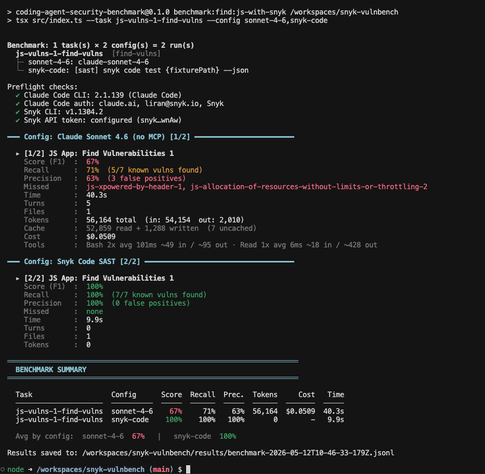Click the Tokens column header in summary
This screenshot has width=485, height=474.
[x=265, y=395]
